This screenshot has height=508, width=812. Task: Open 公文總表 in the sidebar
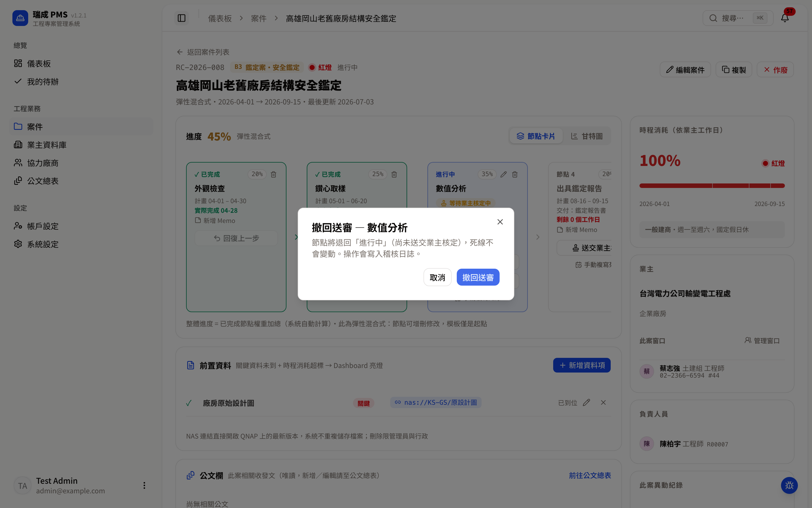point(81,181)
